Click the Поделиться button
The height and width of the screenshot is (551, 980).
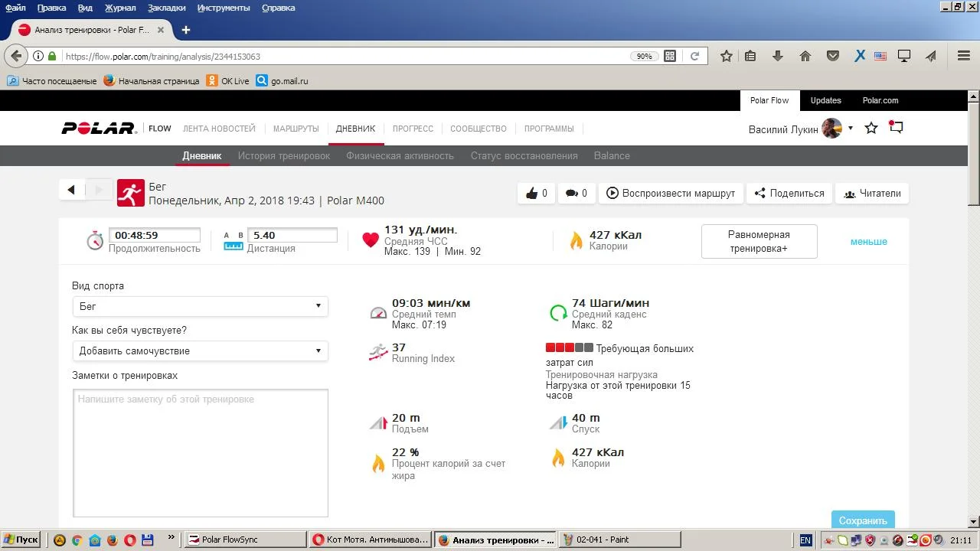coord(789,194)
